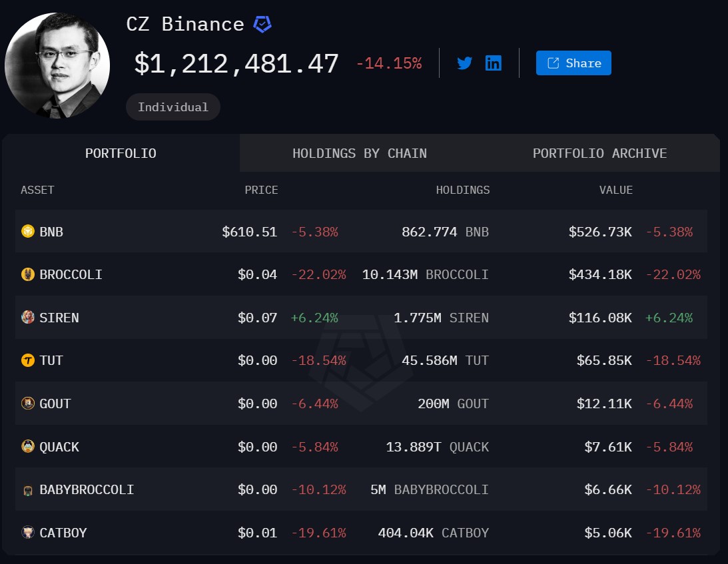Screen dimensions: 728x564
Task: Sort by the Value column header
Action: (615, 190)
